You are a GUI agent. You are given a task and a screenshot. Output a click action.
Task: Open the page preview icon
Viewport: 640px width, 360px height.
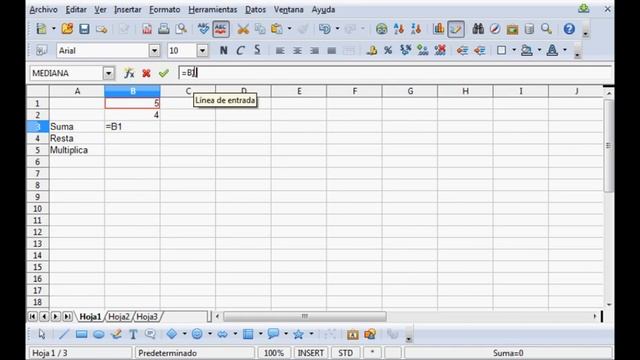[181, 29]
